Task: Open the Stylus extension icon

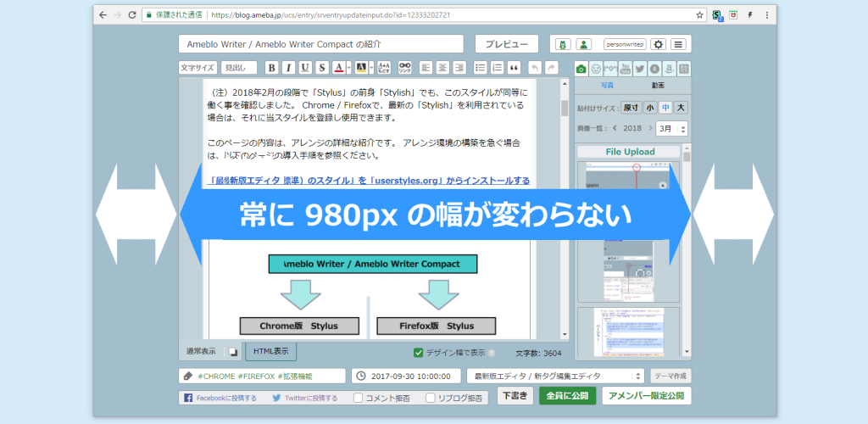Action: pos(718,15)
